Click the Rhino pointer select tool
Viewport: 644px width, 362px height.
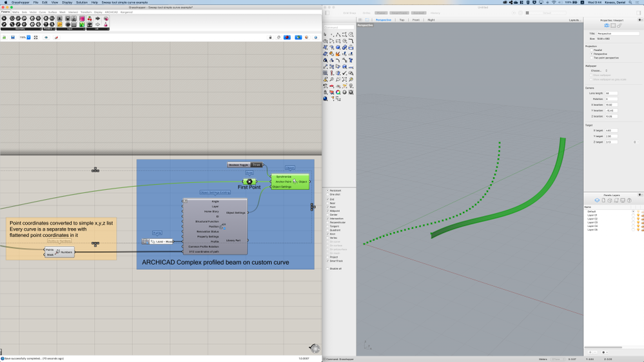(326, 35)
